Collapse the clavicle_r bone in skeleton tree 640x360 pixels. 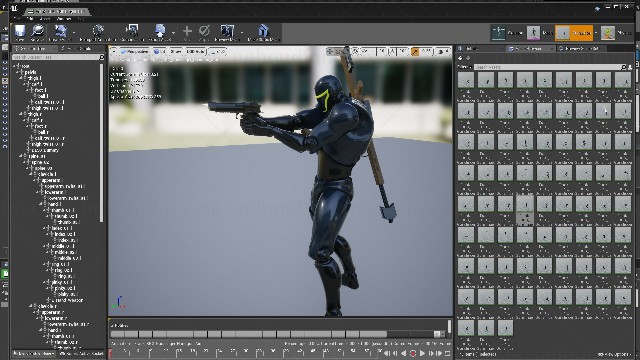coord(31,306)
